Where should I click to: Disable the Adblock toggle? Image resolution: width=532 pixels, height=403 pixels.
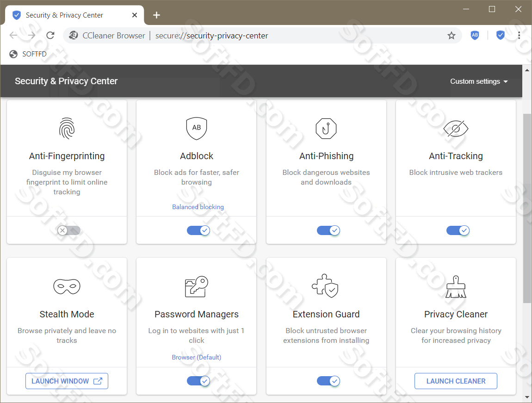pos(198,231)
